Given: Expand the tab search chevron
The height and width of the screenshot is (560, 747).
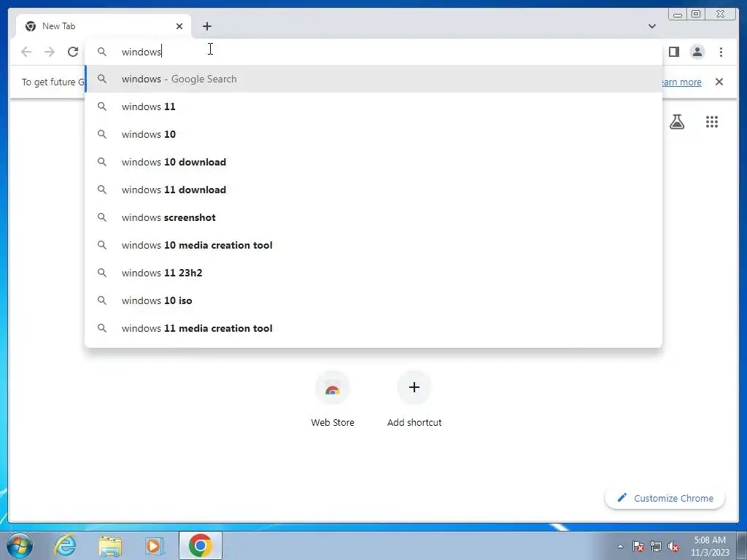Looking at the screenshot, I should point(652,26).
